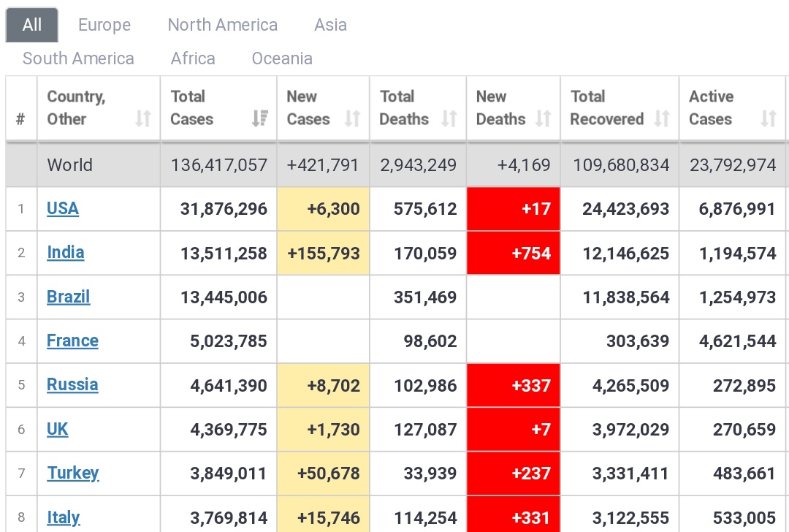Click Italy new deaths +331 cell
Viewport: 789px width, 532px height.
514,514
